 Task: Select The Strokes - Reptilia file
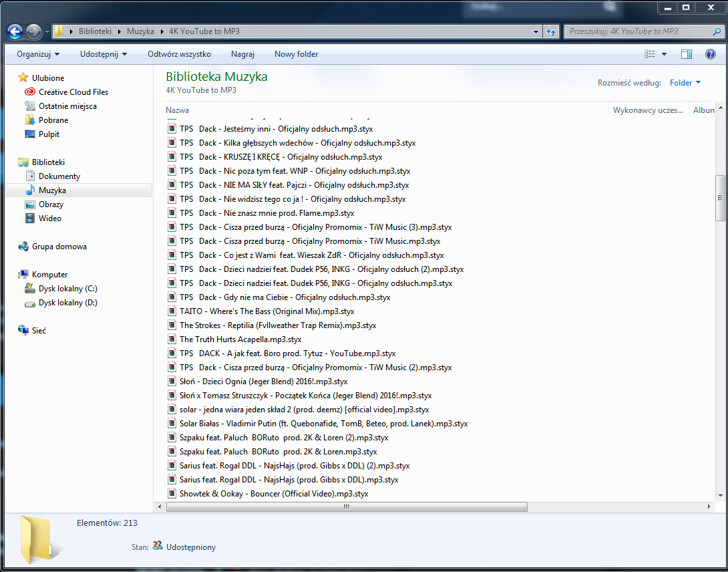coord(278,325)
